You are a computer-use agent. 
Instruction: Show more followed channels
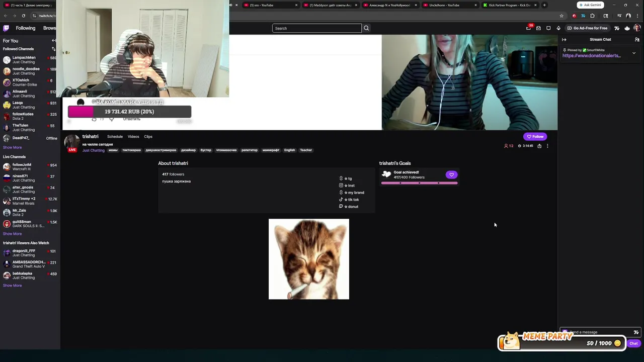12,147
